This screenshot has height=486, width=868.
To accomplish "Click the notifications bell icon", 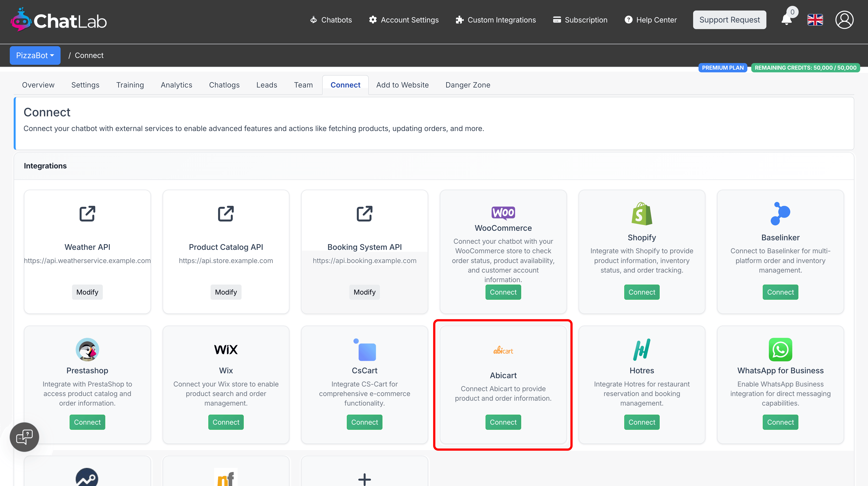I will coord(787,20).
